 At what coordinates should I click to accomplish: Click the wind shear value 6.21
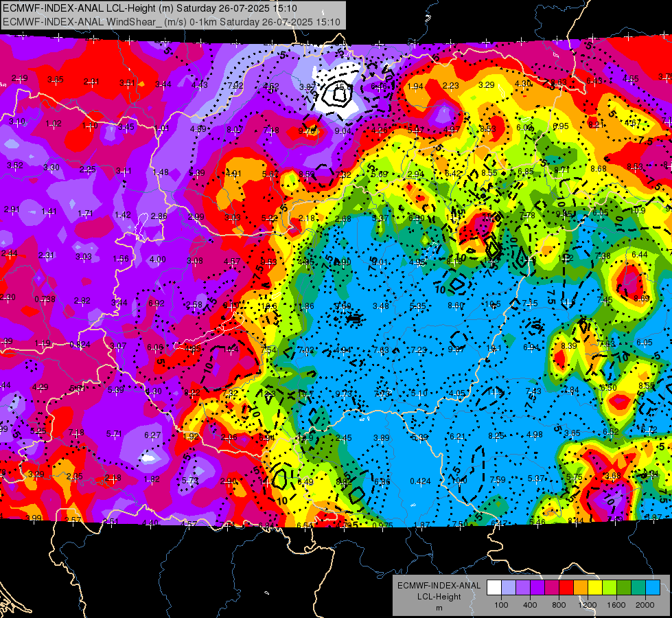tap(458, 437)
